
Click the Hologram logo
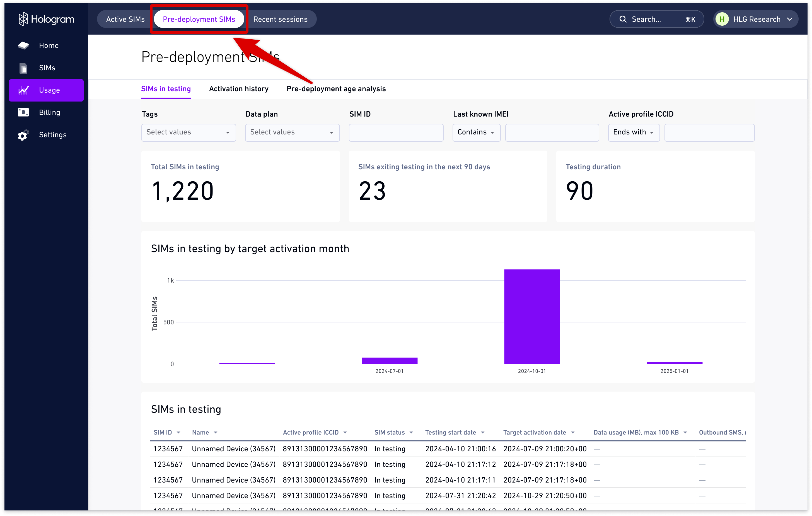[x=46, y=19]
